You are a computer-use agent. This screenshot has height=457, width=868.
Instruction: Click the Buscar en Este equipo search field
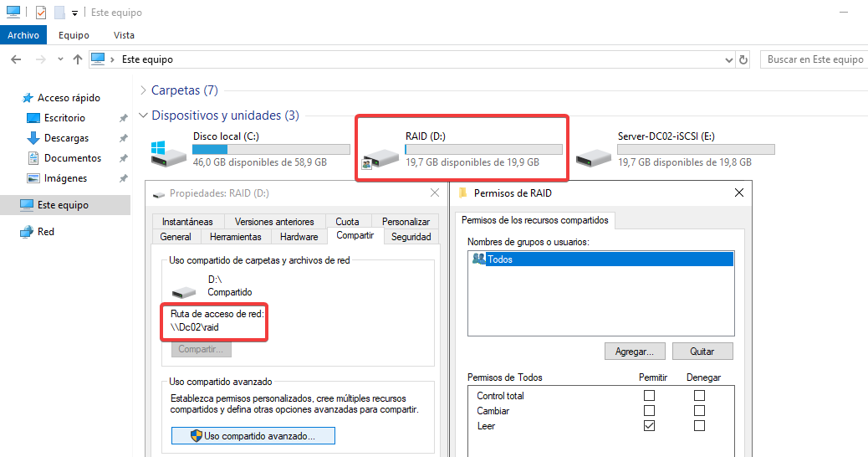click(814, 59)
